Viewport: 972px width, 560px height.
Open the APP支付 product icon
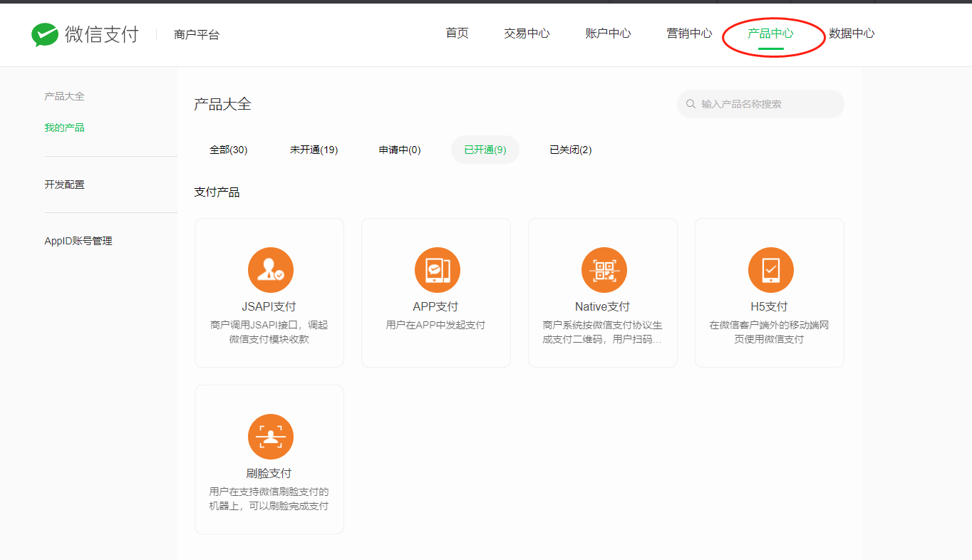point(438,270)
